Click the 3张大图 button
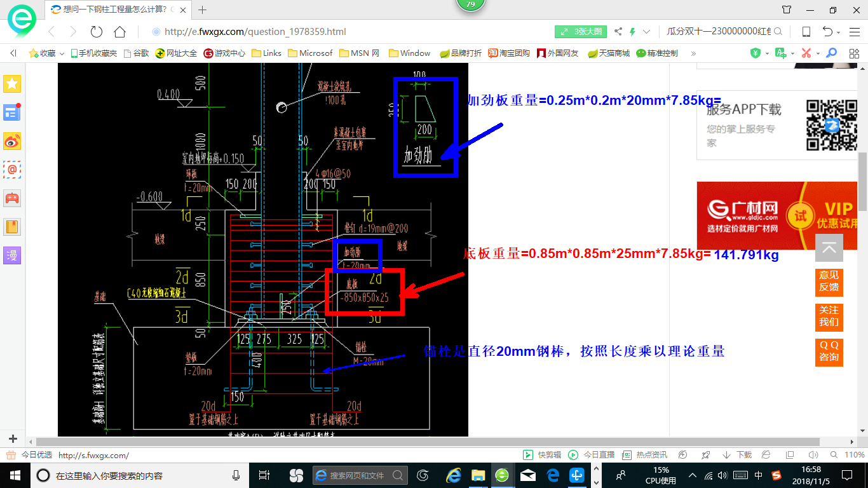868x488 pixels. click(x=581, y=32)
